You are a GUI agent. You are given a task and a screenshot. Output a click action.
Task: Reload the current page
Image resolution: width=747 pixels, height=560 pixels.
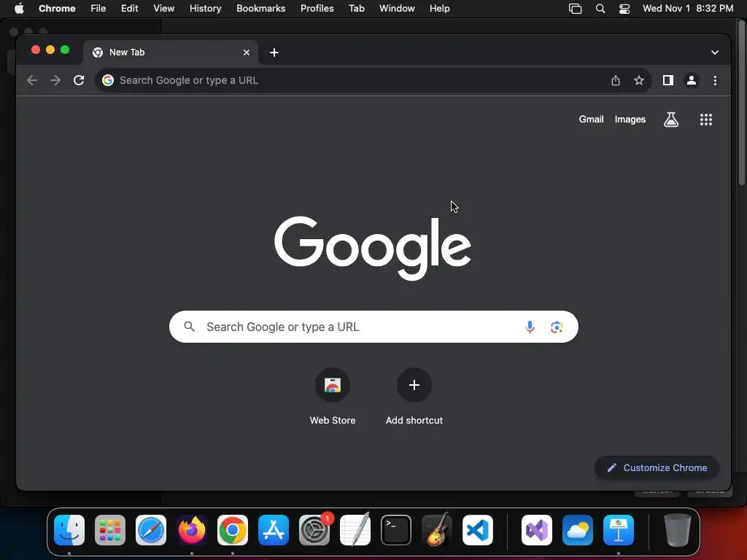[x=79, y=80]
